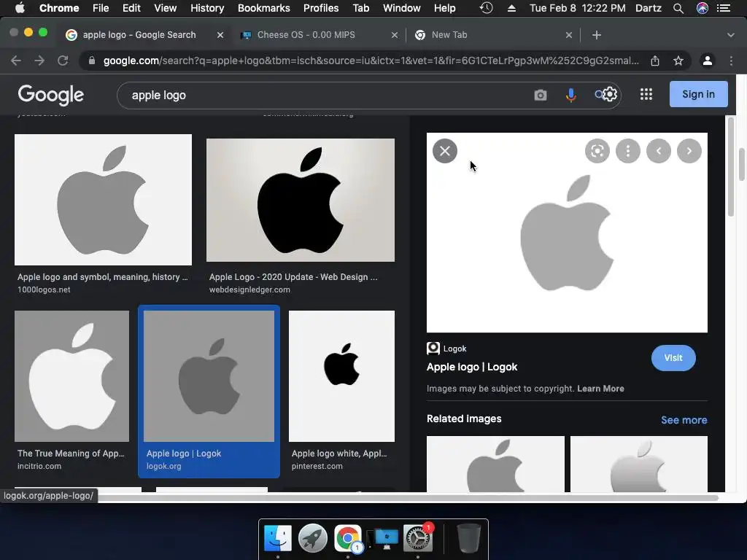Open the Apple logo | Logok title link
Image resolution: width=747 pixels, height=560 pixels.
tap(472, 367)
